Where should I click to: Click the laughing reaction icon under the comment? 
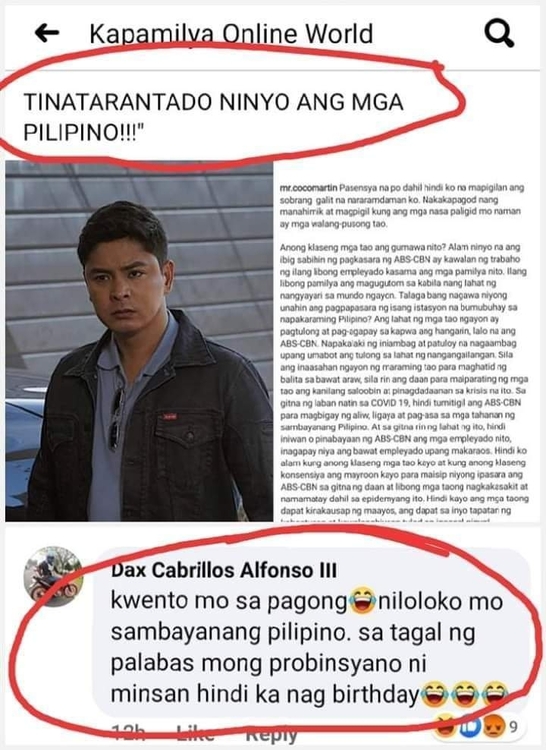(x=446, y=727)
